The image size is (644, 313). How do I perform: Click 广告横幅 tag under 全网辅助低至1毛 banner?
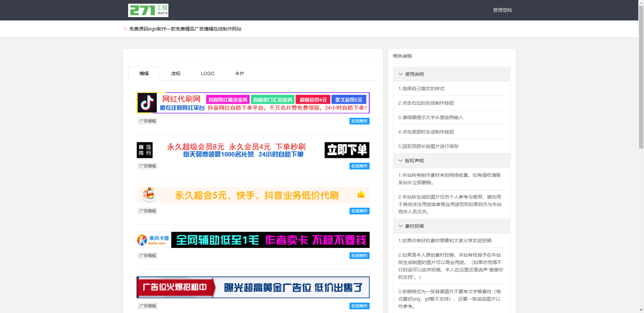point(148,256)
